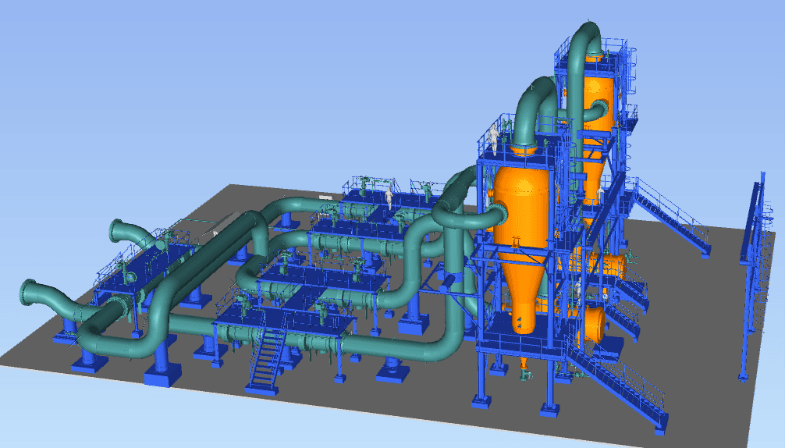Click the second flared pipe inlet upper left

(x=124, y=233)
